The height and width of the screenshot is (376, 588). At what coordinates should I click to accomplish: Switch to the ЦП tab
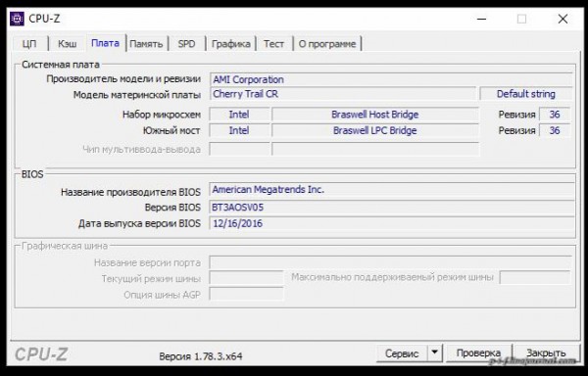click(x=29, y=44)
